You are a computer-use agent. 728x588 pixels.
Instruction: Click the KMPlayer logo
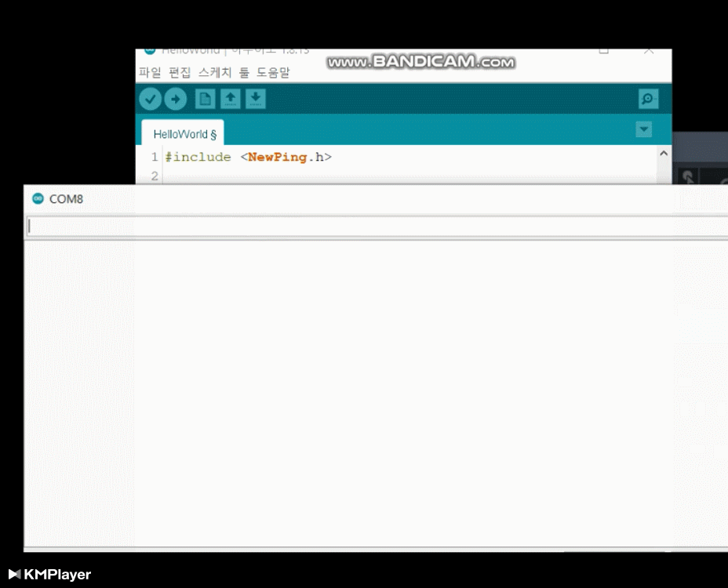(x=49, y=574)
